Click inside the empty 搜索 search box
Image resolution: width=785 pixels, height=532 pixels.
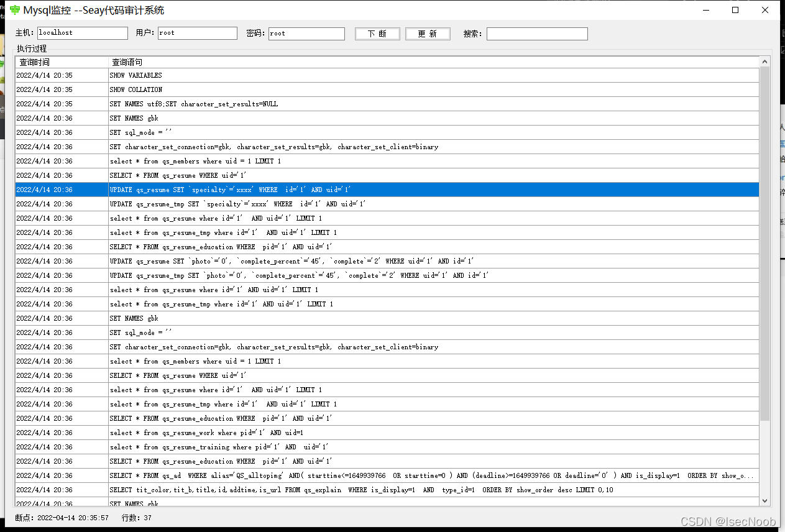pyautogui.click(x=536, y=34)
